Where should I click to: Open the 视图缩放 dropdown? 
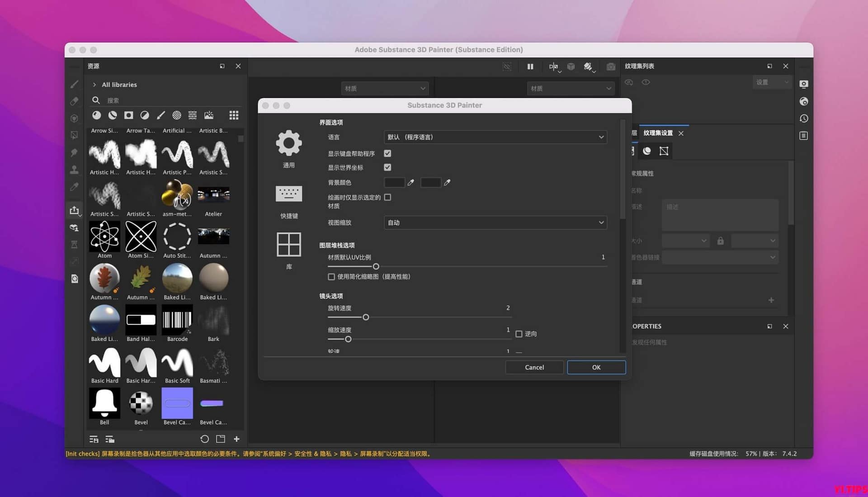[495, 222]
